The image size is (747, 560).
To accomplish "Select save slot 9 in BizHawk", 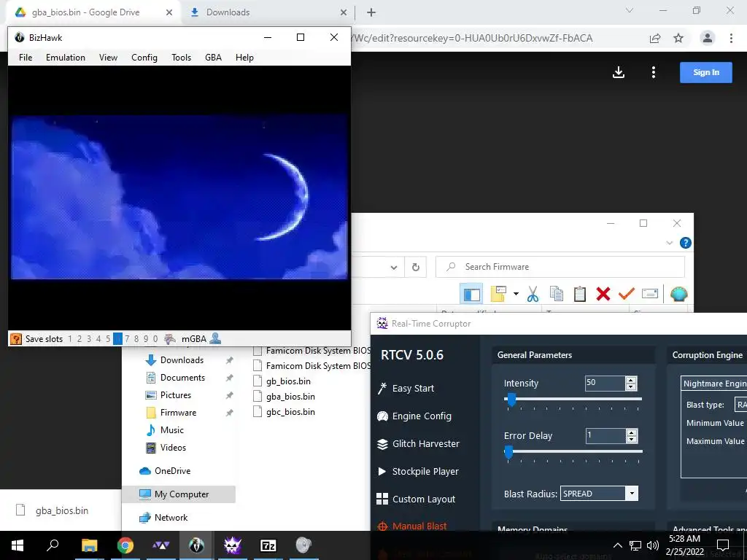I will [x=146, y=339].
